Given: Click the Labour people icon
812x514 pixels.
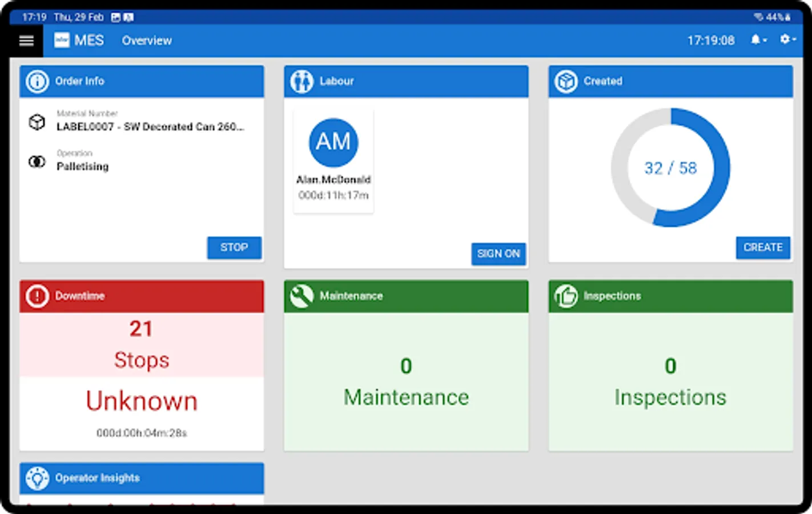Looking at the screenshot, I should click(302, 81).
